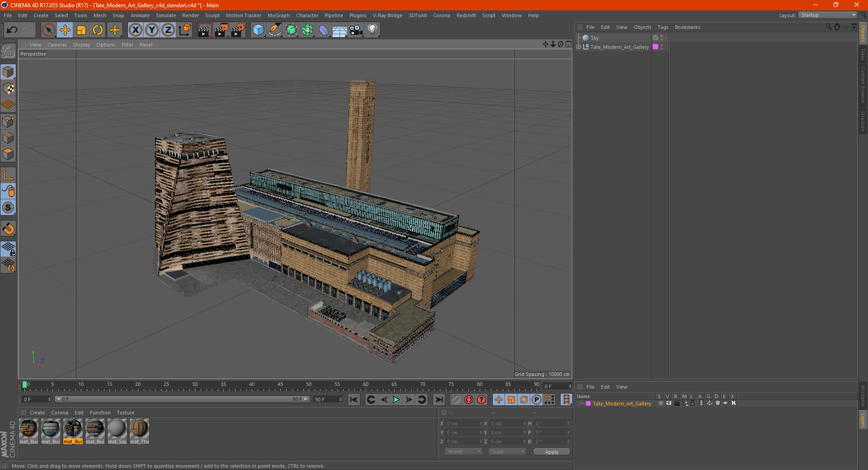Toggle the locked workplane icon
The width and height of the screenshot is (868, 470).
click(8, 249)
